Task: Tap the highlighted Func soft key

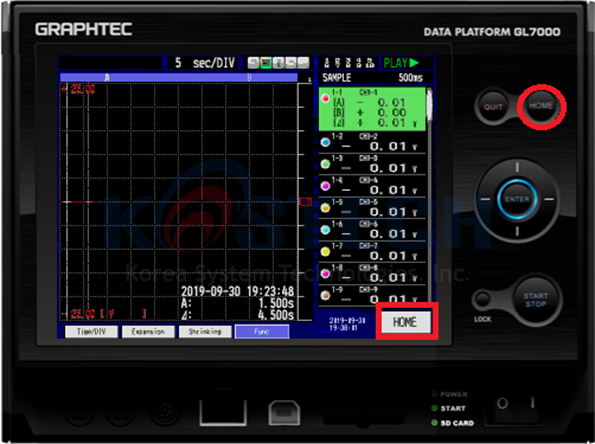Action: pos(262,332)
